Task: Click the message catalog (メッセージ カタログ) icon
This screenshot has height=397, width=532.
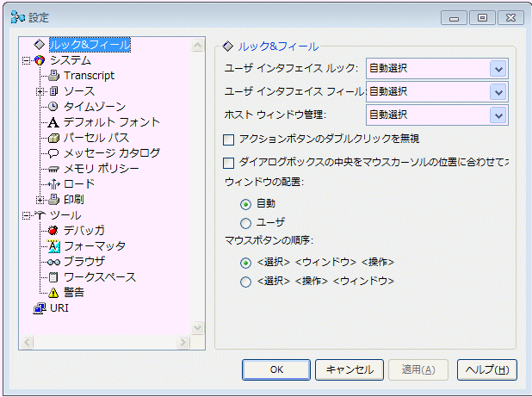Action: click(x=53, y=153)
